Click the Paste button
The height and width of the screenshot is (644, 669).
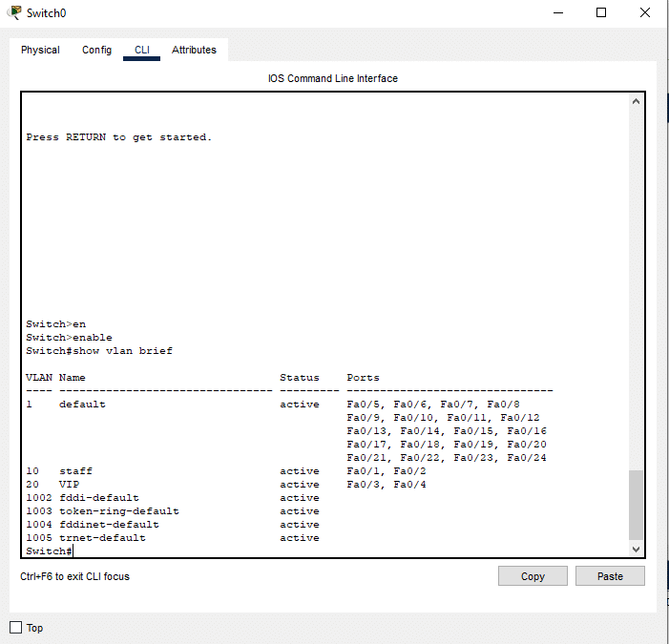pyautogui.click(x=610, y=576)
